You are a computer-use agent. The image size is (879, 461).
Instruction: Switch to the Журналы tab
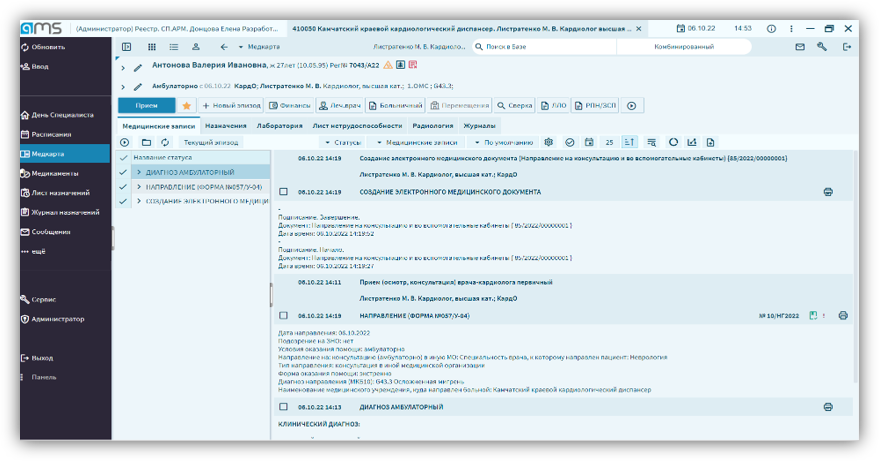pos(479,126)
